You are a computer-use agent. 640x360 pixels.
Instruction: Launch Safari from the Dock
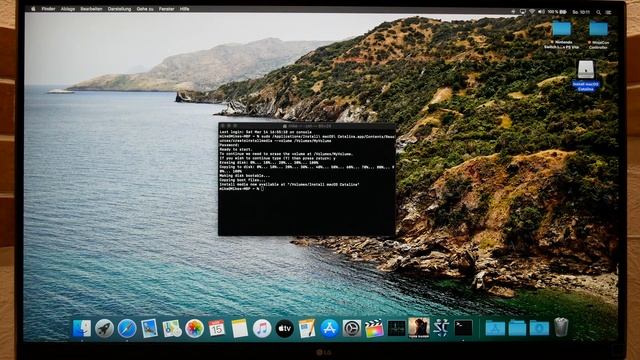(127, 328)
